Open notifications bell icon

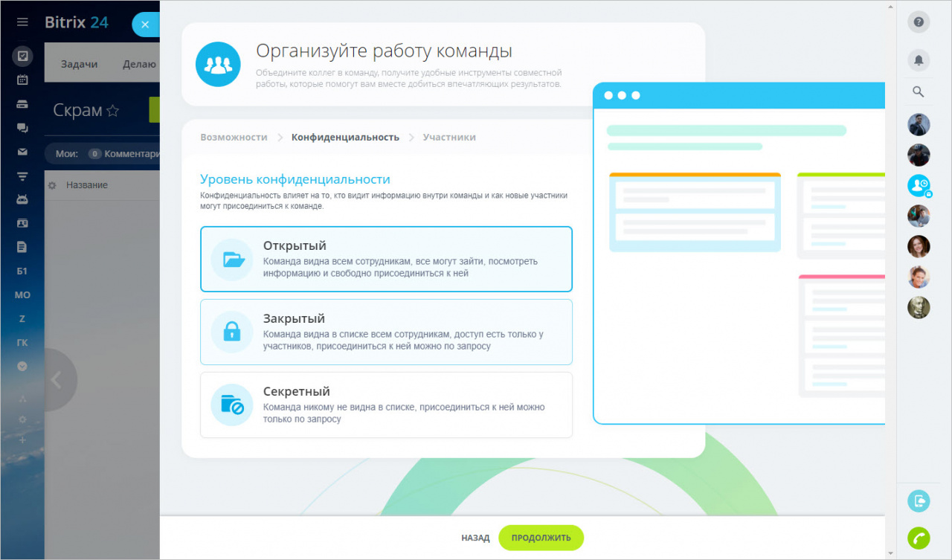pos(919,60)
